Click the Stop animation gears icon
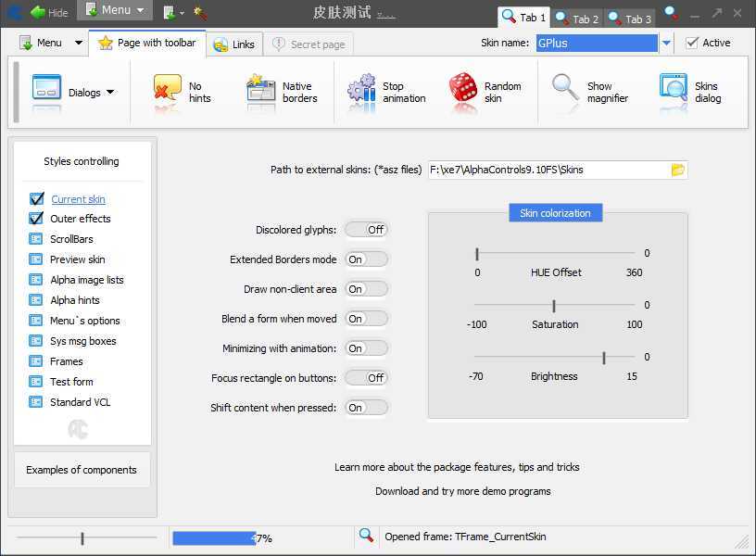Image resolution: width=756 pixels, height=556 pixels. (361, 90)
